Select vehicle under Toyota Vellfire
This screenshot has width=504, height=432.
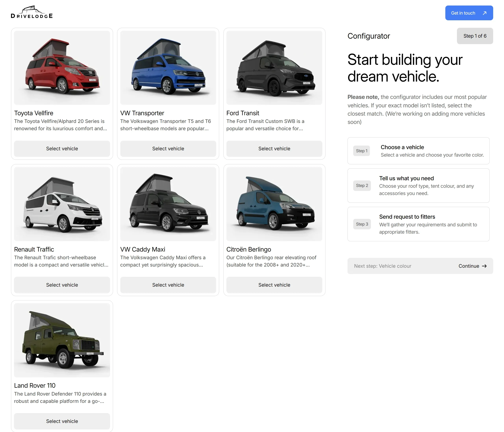coord(62,149)
